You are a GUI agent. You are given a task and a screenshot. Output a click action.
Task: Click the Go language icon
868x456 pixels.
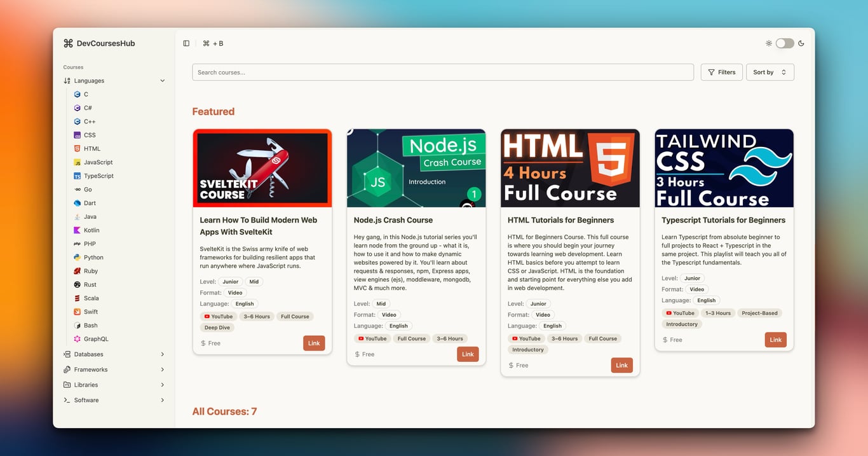point(77,190)
